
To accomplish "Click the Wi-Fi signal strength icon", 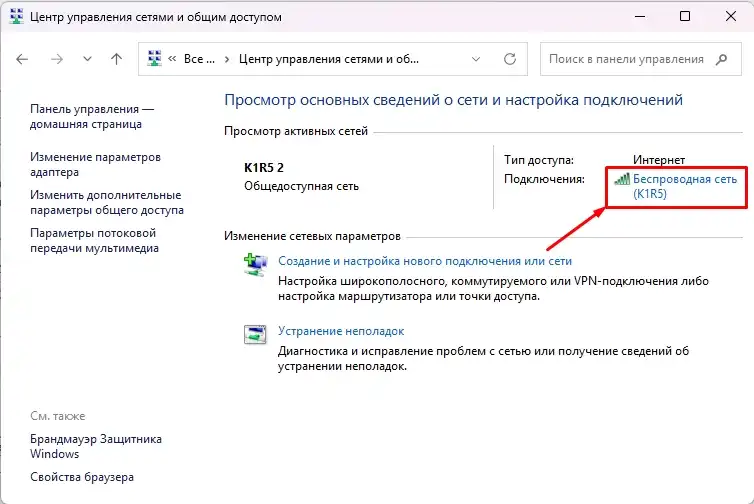I will click(622, 179).
